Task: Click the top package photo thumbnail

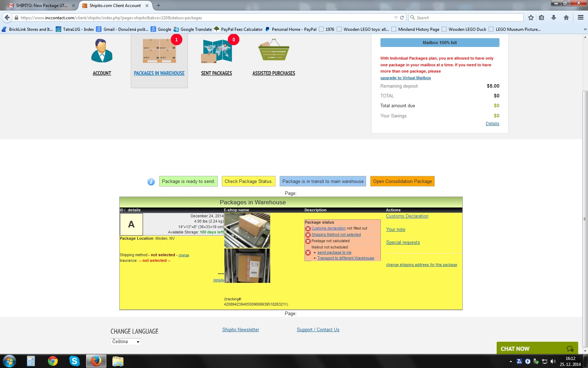Action: [247, 231]
